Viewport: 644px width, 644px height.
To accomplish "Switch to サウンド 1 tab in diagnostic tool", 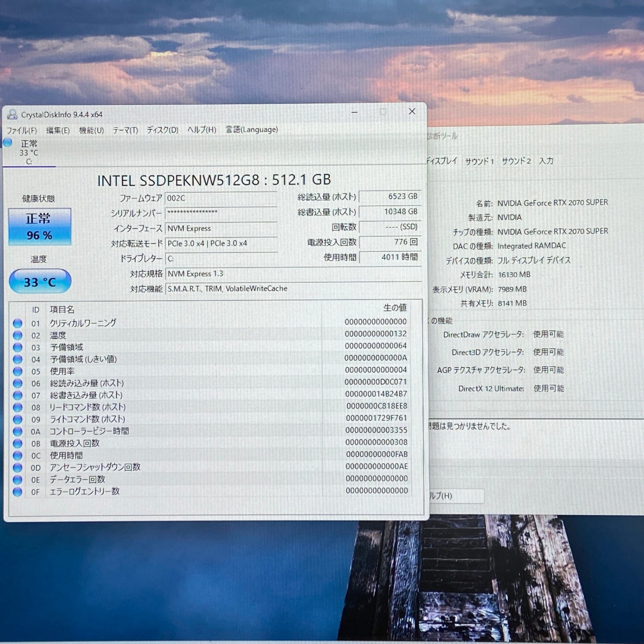I will point(480,161).
